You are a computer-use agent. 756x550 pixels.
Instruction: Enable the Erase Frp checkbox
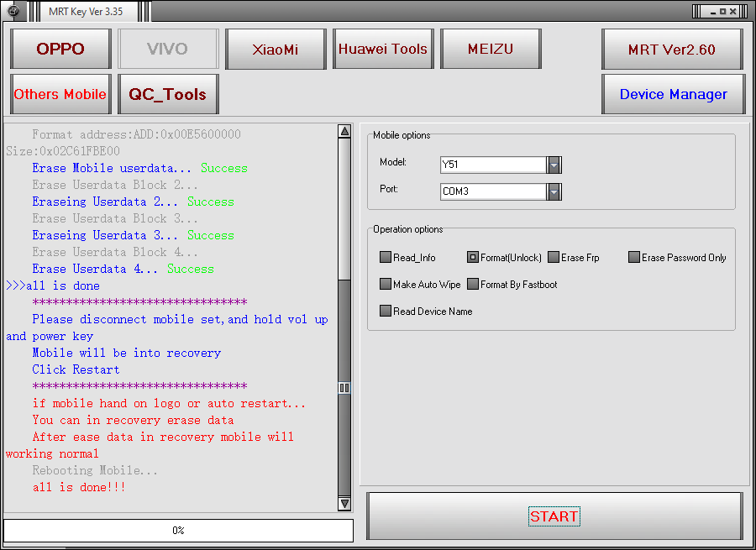(554, 257)
